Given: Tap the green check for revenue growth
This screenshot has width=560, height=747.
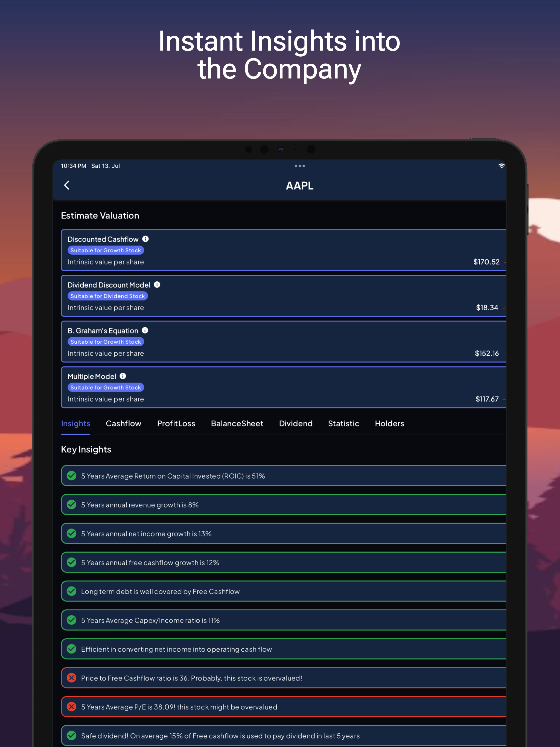Looking at the screenshot, I should pos(72,504).
